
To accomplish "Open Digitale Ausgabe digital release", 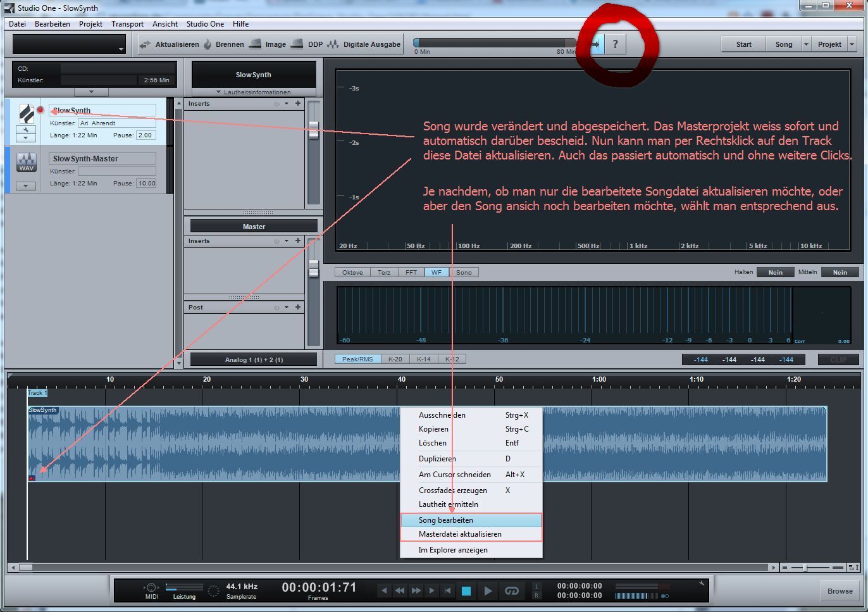I will coord(364,44).
